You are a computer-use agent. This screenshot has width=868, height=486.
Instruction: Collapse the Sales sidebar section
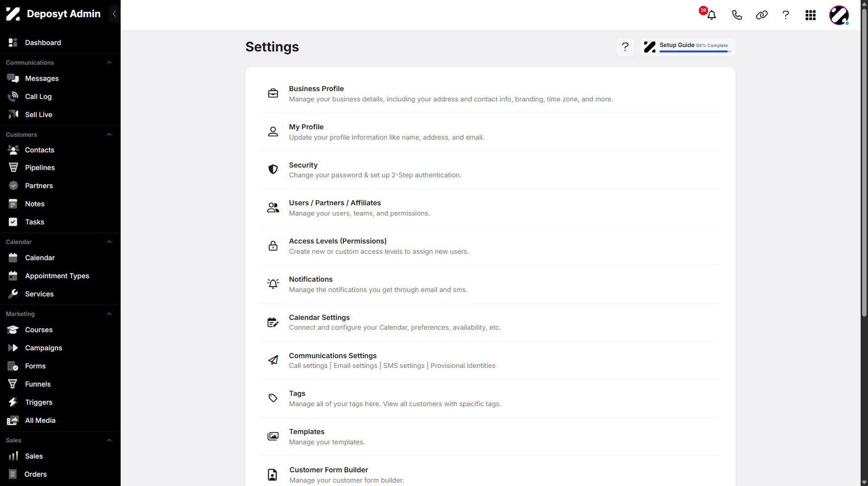[x=109, y=440]
